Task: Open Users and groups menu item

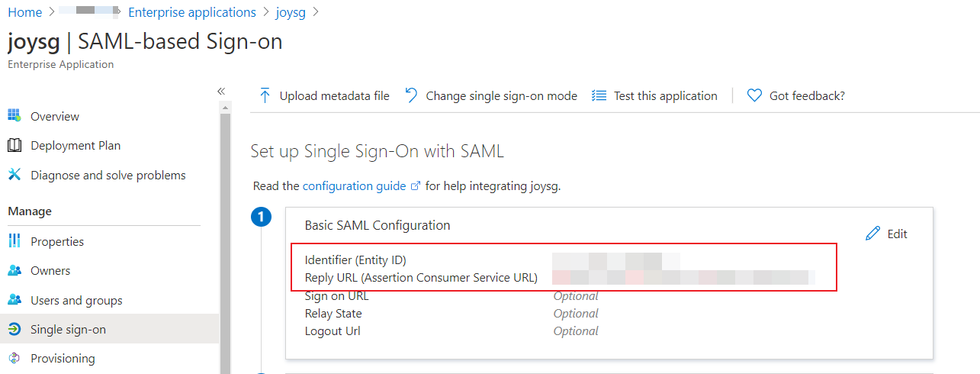Action: pos(76,300)
